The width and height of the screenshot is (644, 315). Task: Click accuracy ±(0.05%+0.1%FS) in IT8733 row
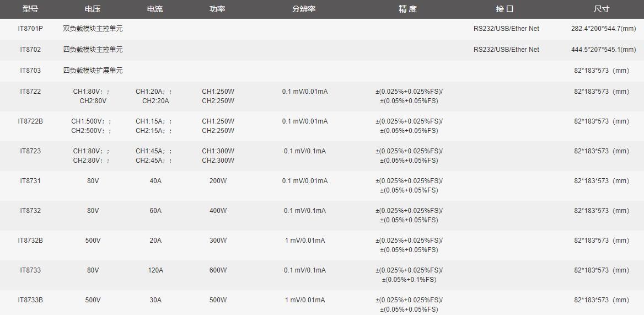tap(409, 279)
